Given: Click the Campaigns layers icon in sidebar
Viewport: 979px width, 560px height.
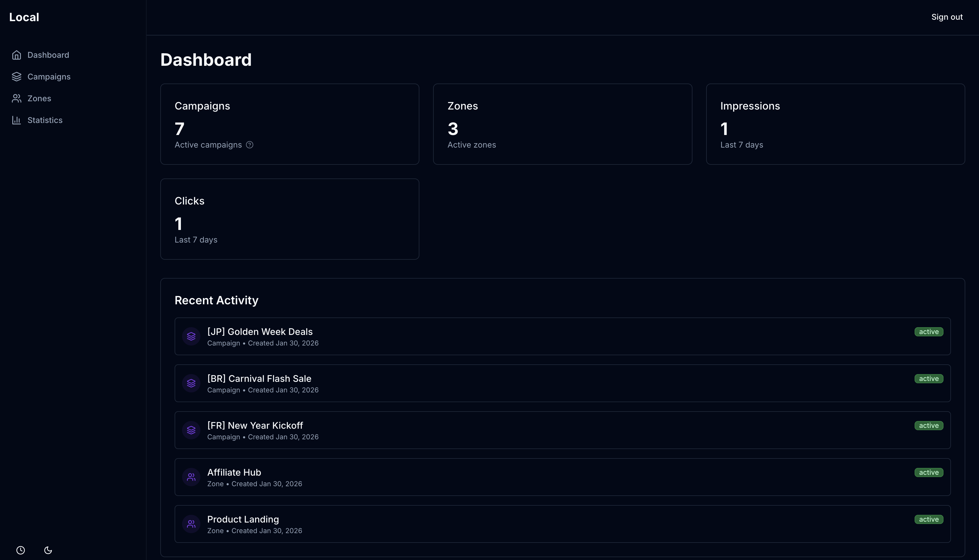Looking at the screenshot, I should click(16, 77).
